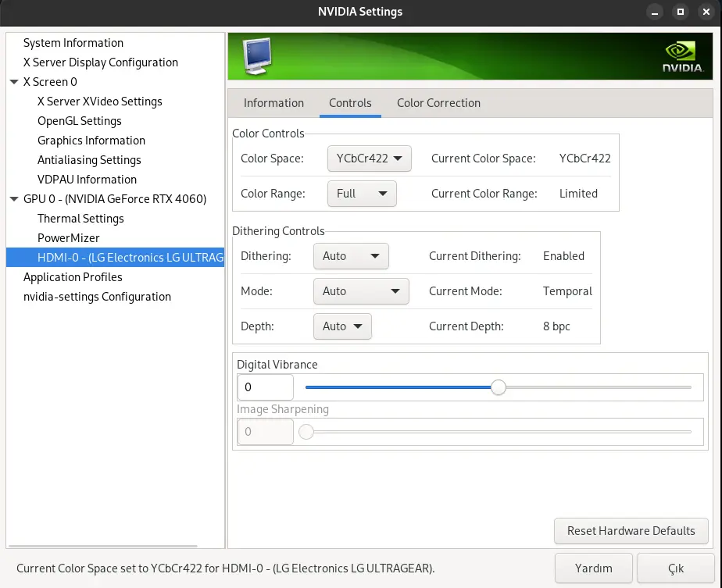
Task: Open Graphics Information page
Action: tap(91, 141)
